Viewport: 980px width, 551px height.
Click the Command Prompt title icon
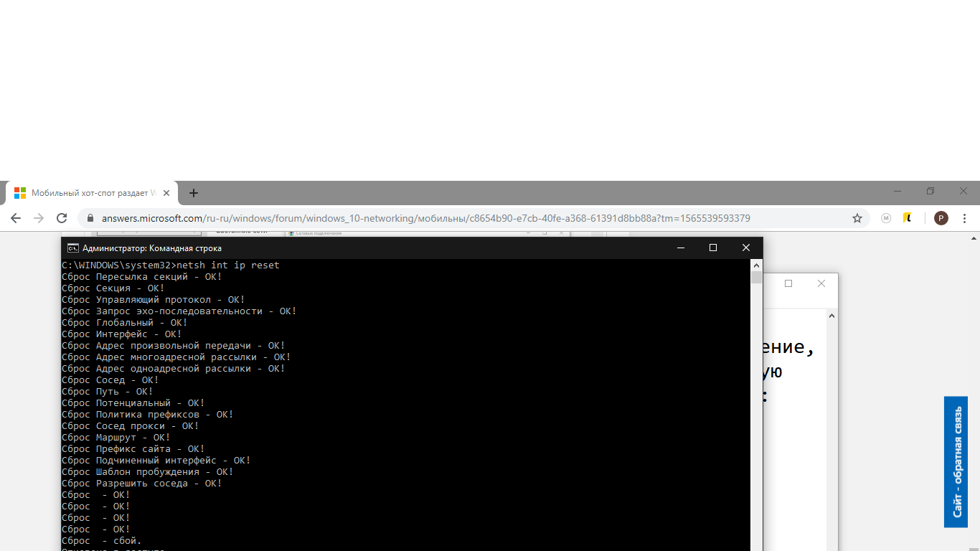pos(73,248)
